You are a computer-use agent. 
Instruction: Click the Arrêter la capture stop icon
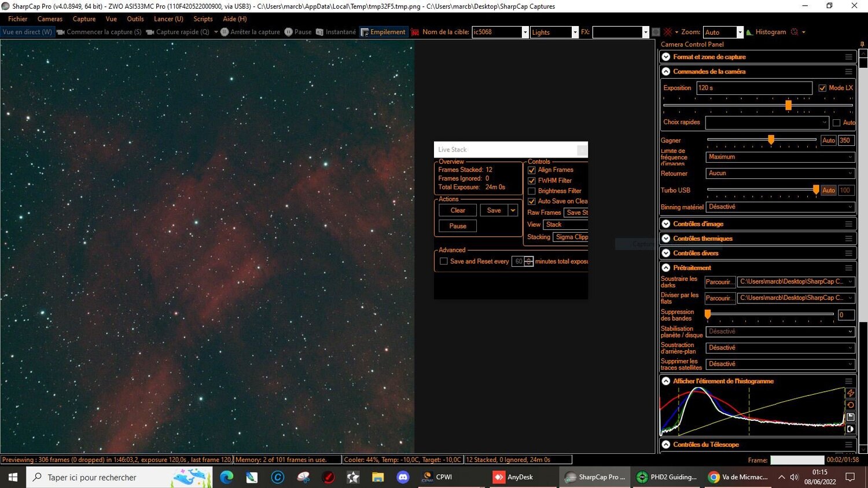pyautogui.click(x=225, y=32)
